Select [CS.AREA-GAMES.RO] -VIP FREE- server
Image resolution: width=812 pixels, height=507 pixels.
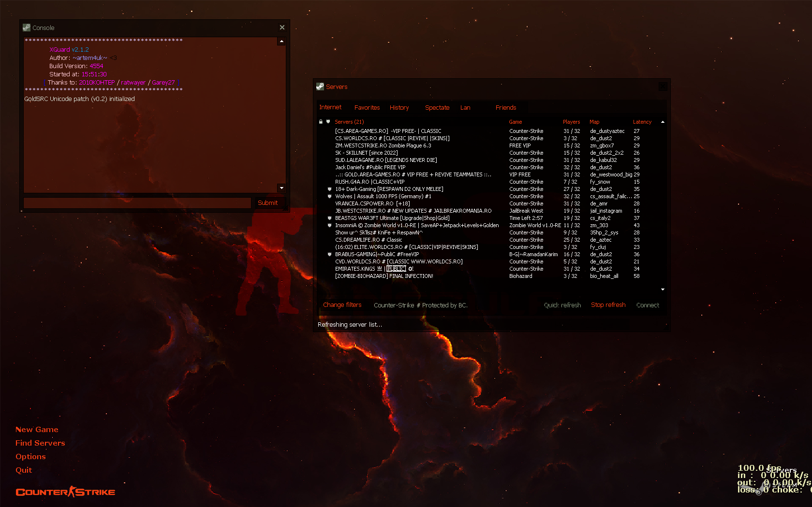click(x=488, y=131)
